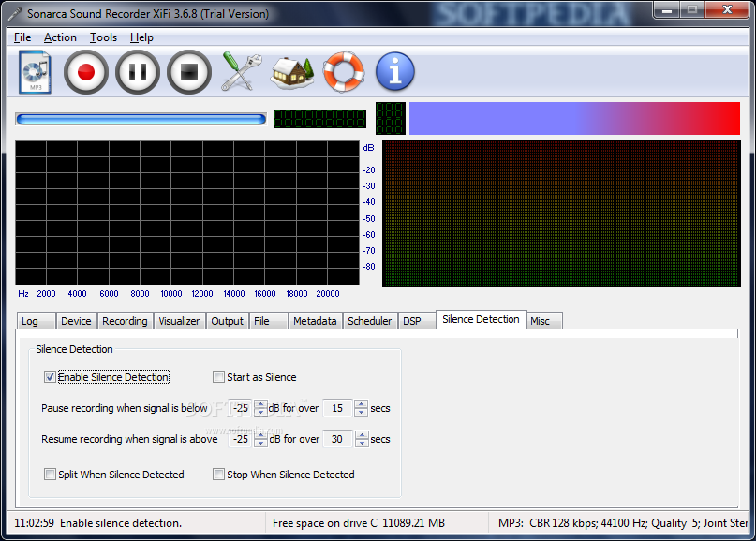Click the pause threshold dB field showing -25
This screenshot has height=541, width=756.
click(x=240, y=408)
